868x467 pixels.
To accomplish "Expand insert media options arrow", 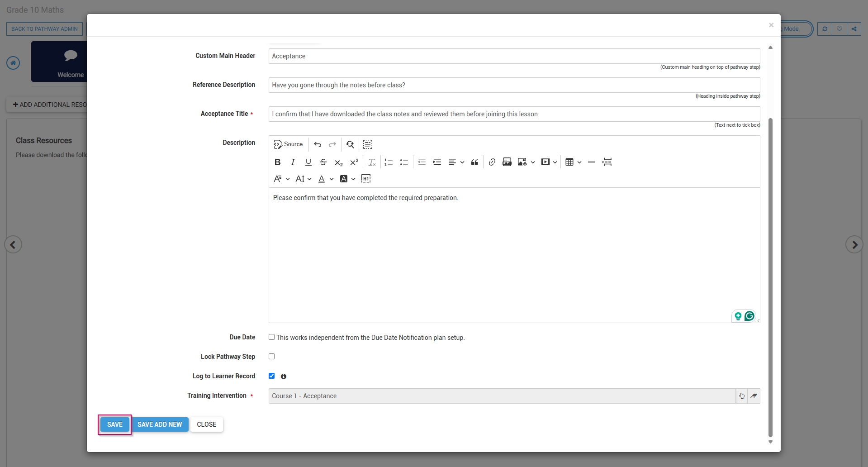I will point(555,162).
